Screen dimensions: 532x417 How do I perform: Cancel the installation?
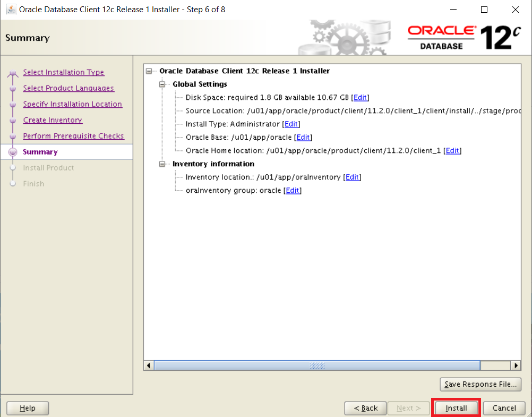(503, 408)
